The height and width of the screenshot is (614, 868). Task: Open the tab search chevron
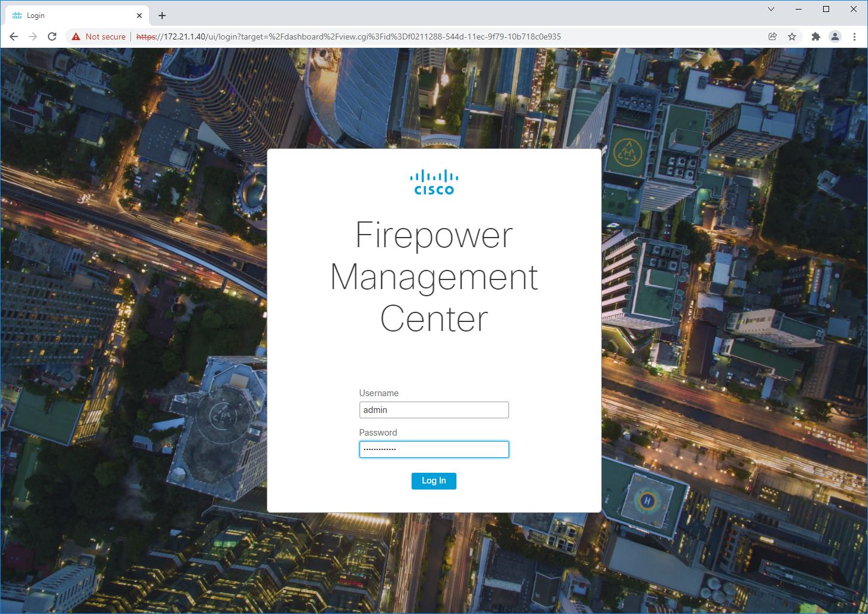click(x=771, y=9)
